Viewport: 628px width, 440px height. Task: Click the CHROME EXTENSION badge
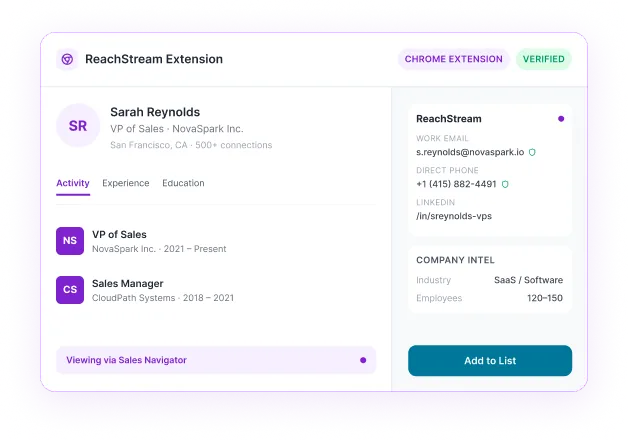(x=453, y=59)
